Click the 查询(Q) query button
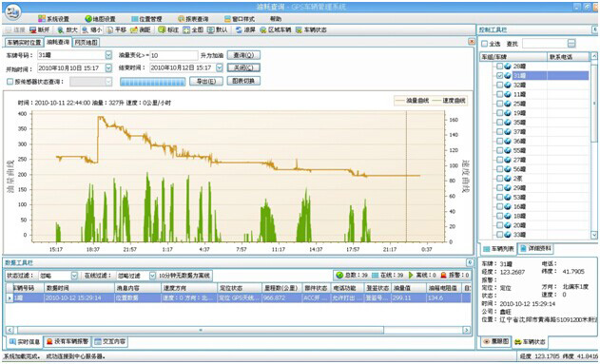 (243, 55)
